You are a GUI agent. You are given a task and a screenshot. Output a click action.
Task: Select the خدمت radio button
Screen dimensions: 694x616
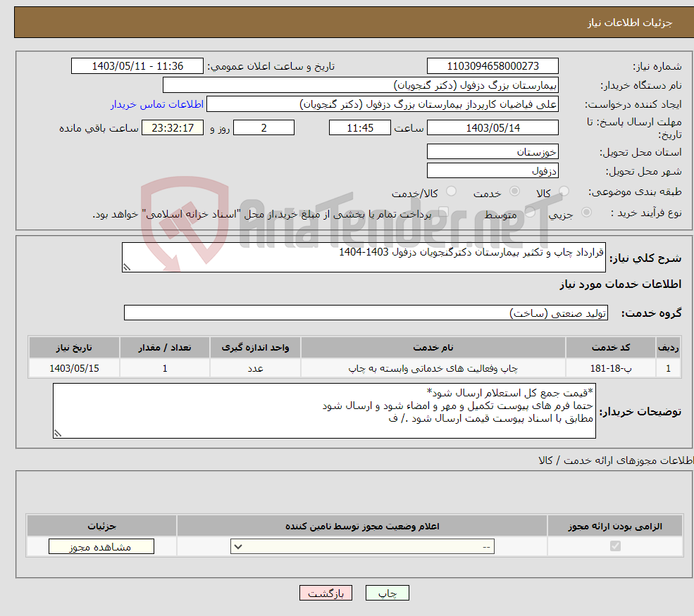[514, 191]
